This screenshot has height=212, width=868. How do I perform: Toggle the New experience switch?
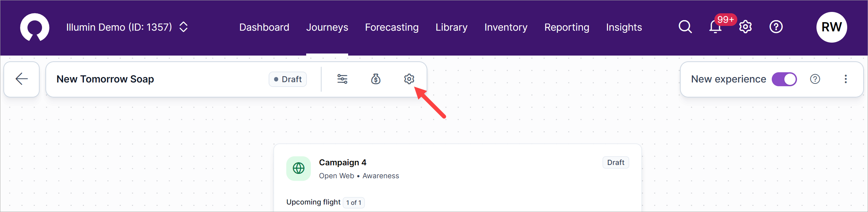(784, 79)
